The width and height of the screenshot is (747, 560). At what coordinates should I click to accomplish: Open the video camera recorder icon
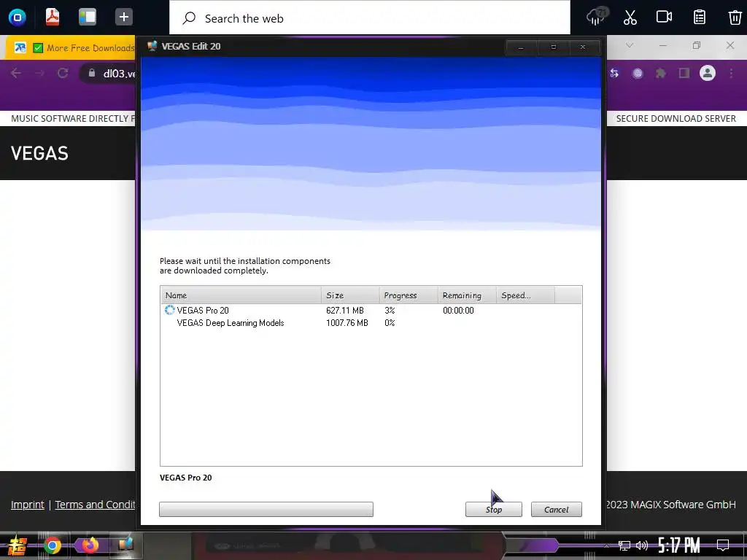tap(664, 17)
